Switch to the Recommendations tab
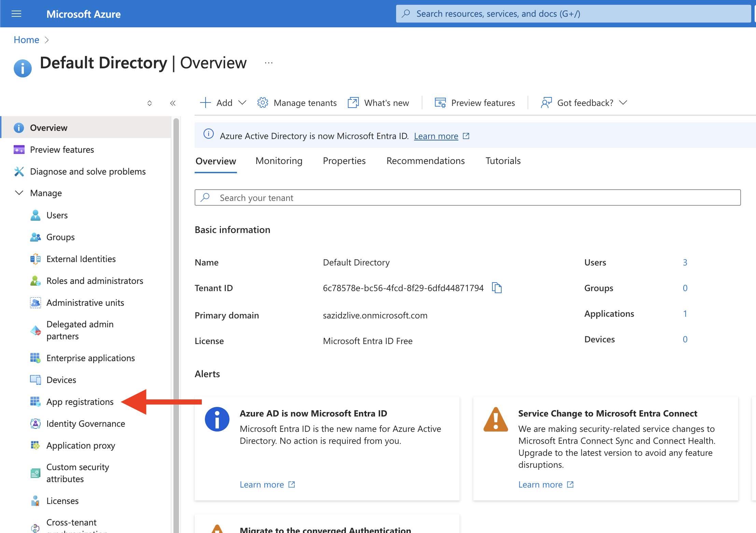Screen dimensions: 756x533 tap(425, 161)
